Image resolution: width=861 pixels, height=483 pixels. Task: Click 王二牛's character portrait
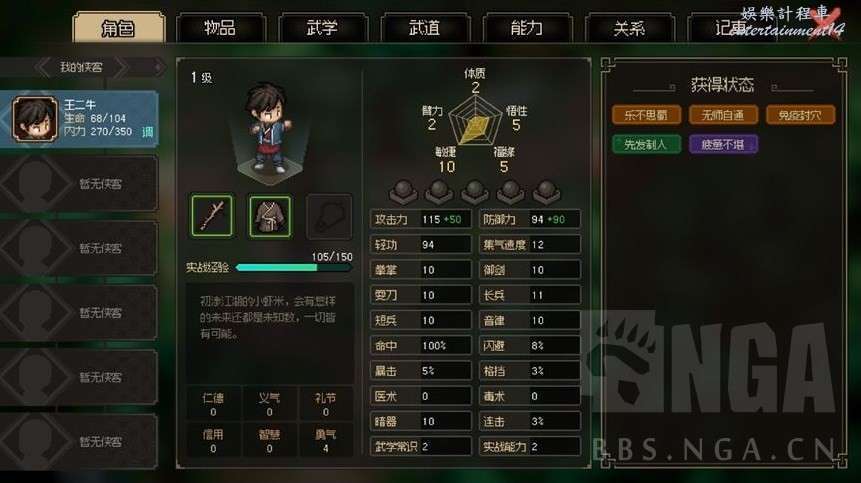(35, 119)
